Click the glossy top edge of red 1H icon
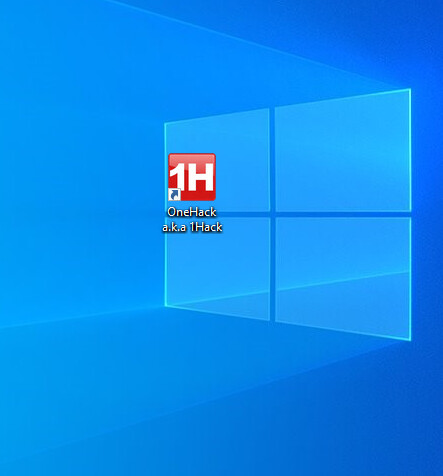 tap(192, 157)
